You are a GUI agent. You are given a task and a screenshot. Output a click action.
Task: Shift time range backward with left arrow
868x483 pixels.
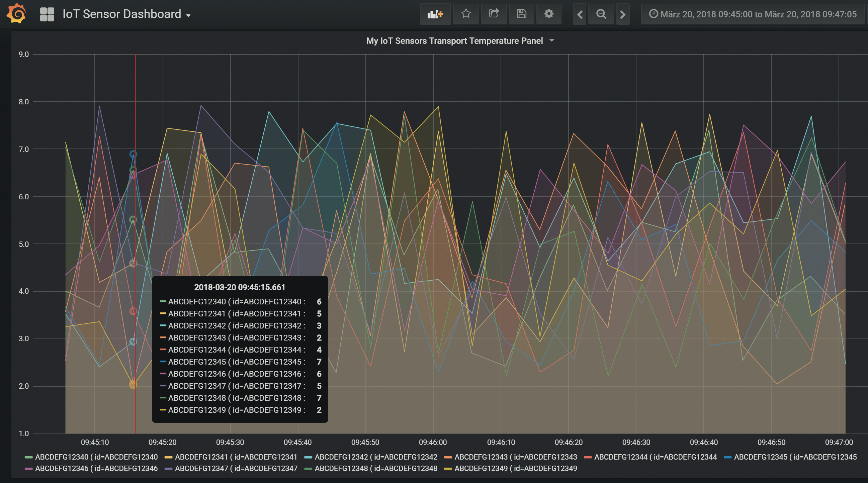pyautogui.click(x=580, y=14)
